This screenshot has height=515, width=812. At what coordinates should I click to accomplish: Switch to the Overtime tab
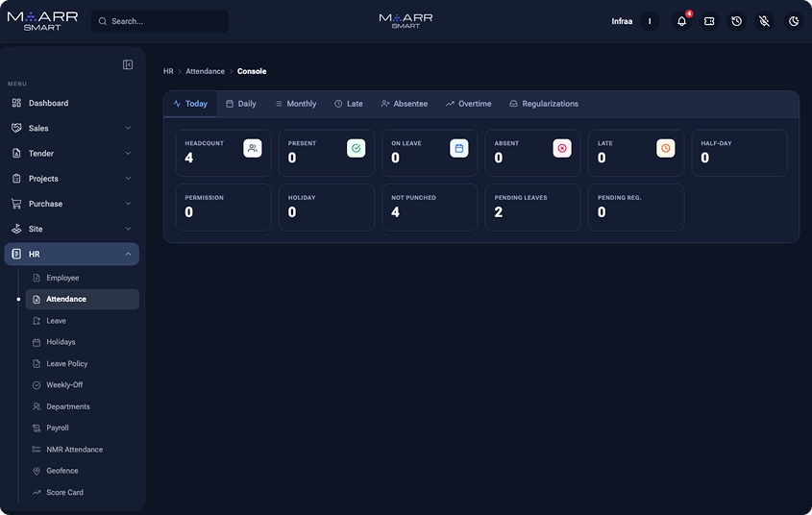(469, 104)
